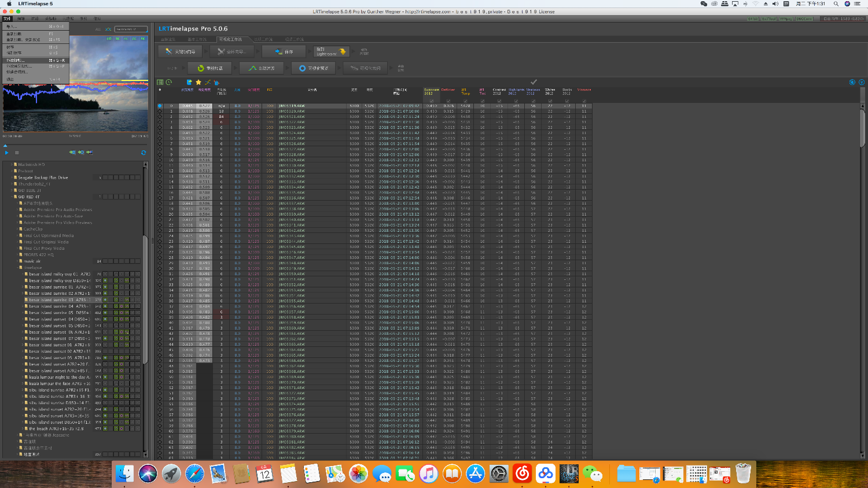Choose the highlighted ⌘+⇧+R menu entry
This screenshot has height=488, width=868.
(35, 60)
